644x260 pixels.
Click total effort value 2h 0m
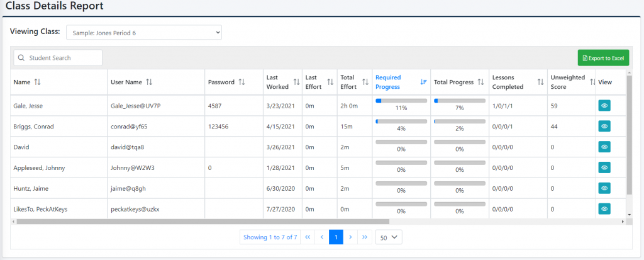pos(350,106)
